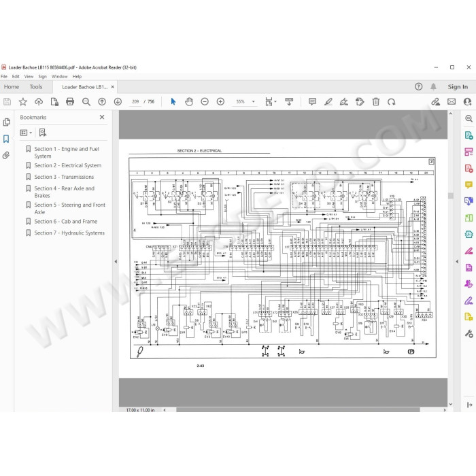Click the Save file icon
The width and height of the screenshot is (476, 476).
[7, 102]
